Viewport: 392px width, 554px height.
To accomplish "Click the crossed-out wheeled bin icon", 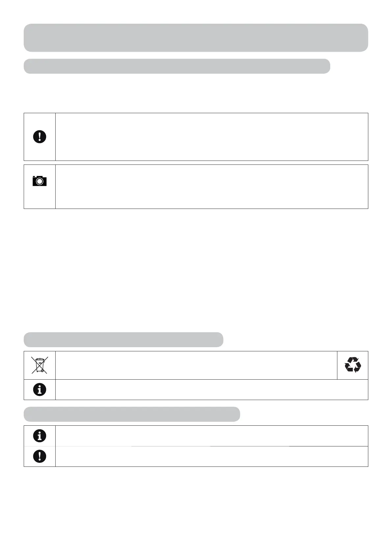I will (39, 365).
